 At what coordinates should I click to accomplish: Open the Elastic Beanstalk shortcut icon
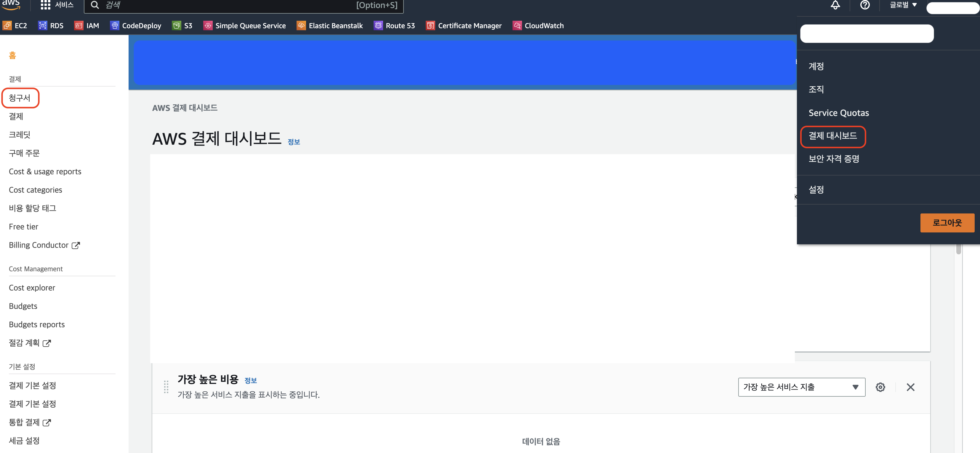tap(301, 25)
